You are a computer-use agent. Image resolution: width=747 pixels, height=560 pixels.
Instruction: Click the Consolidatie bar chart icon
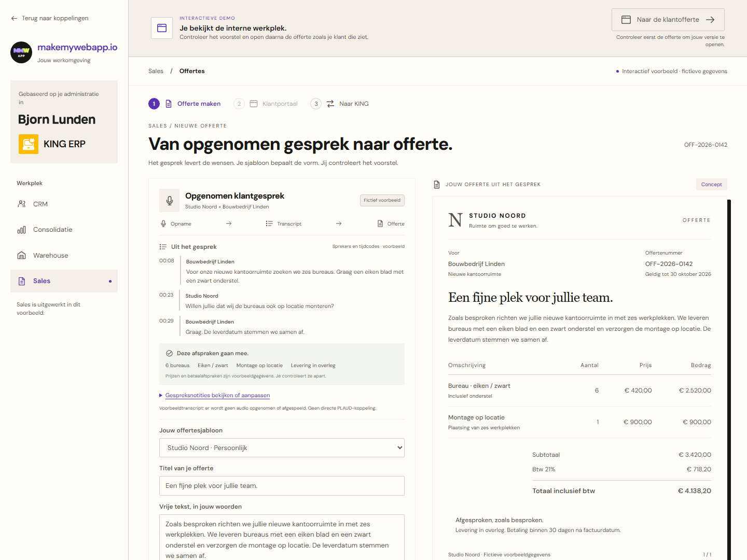(x=22, y=230)
